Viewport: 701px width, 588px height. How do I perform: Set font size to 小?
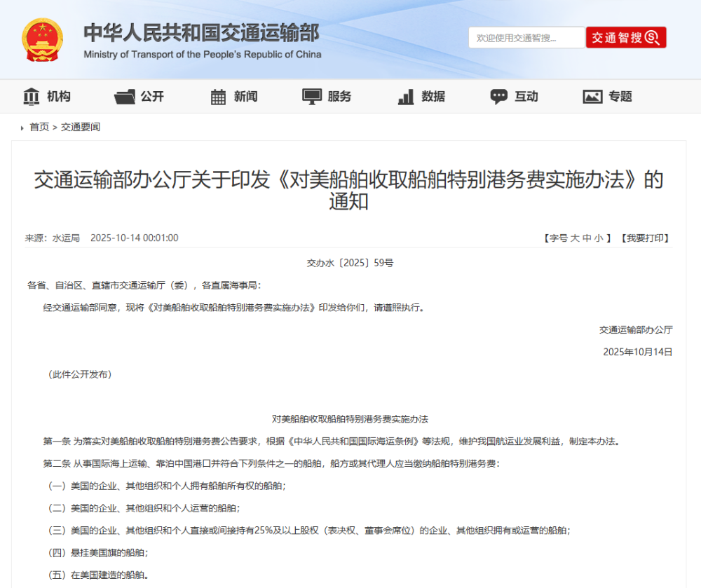pyautogui.click(x=599, y=238)
